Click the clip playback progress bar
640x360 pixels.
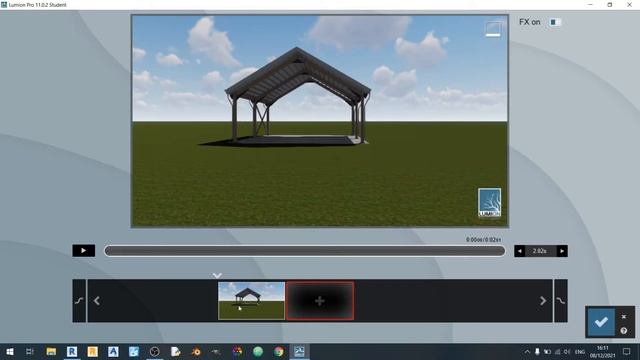pyautogui.click(x=304, y=251)
